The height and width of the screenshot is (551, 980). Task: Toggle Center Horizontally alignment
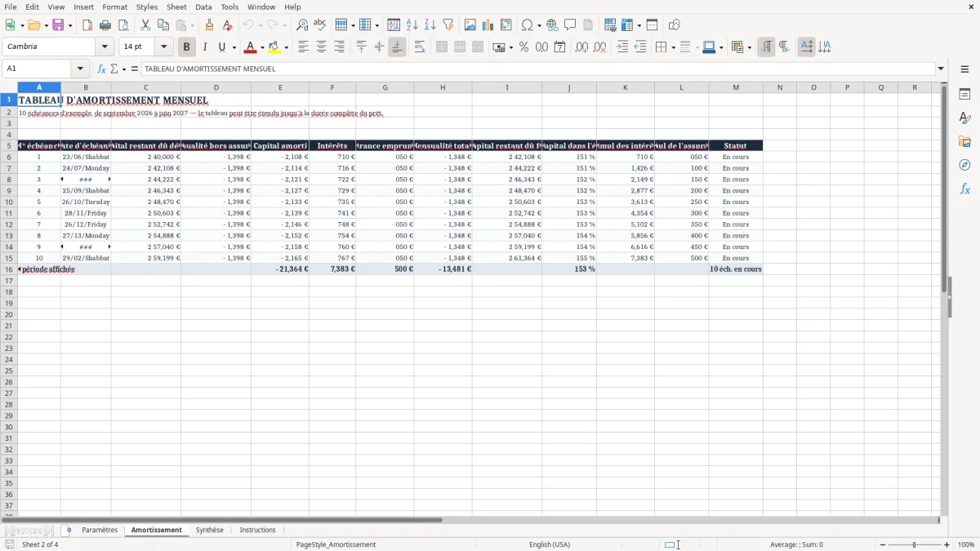click(x=322, y=47)
